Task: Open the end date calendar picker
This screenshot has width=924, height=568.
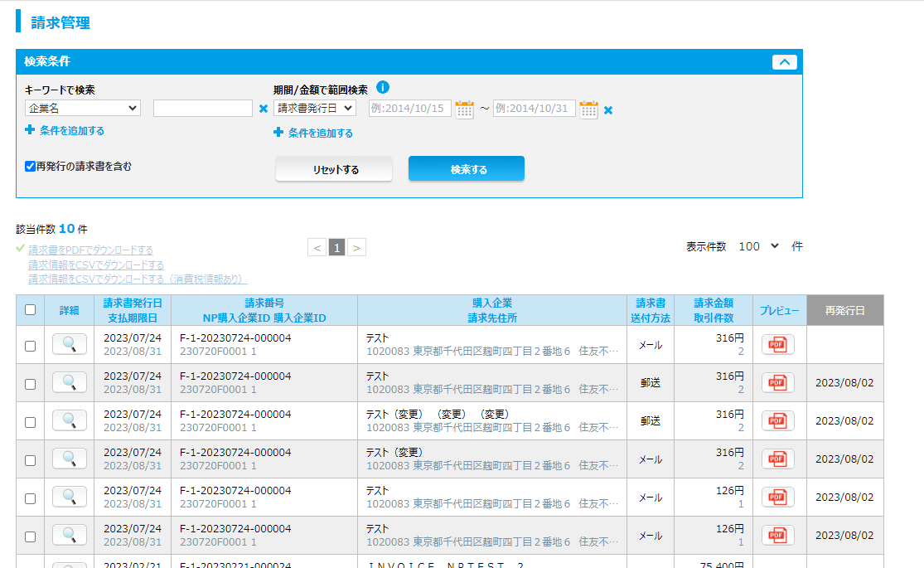Action: [x=588, y=109]
